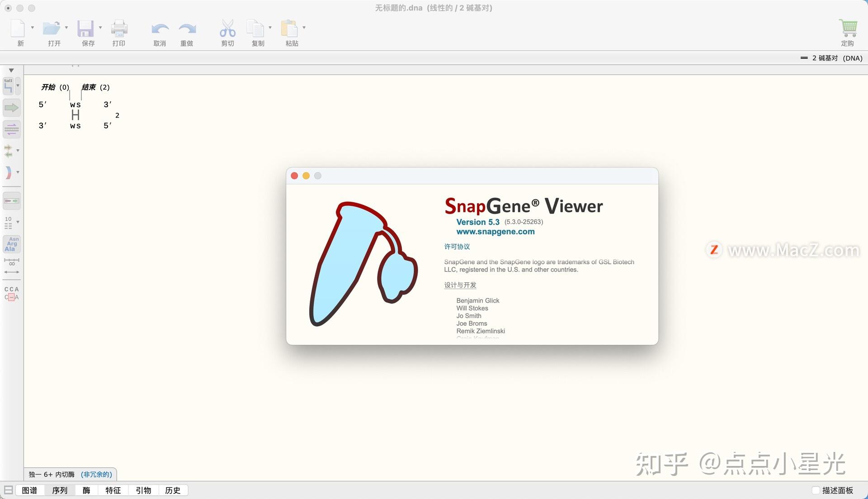Switch to the 特征 (Features) tab
The width and height of the screenshot is (868, 499).
click(x=113, y=490)
